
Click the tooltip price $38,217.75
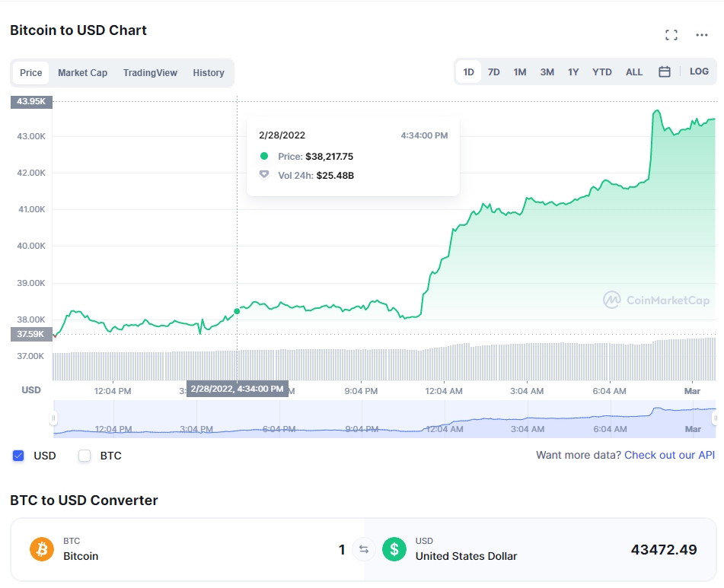(329, 157)
